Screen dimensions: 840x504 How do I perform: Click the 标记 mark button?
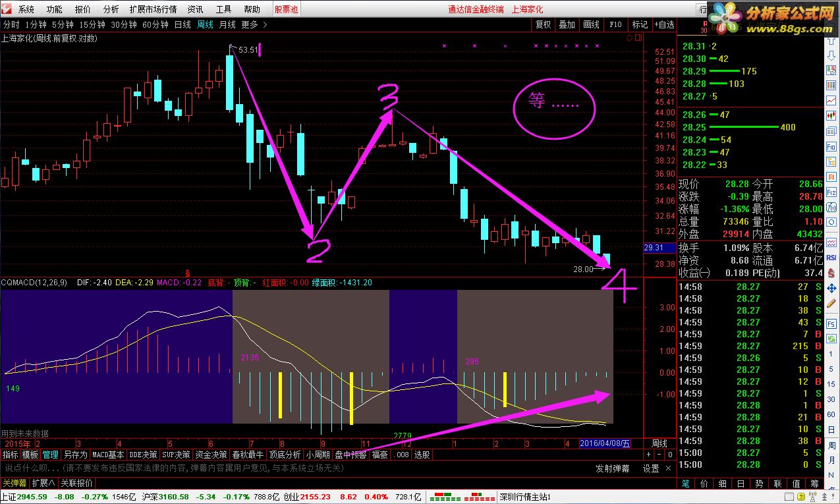(640, 24)
